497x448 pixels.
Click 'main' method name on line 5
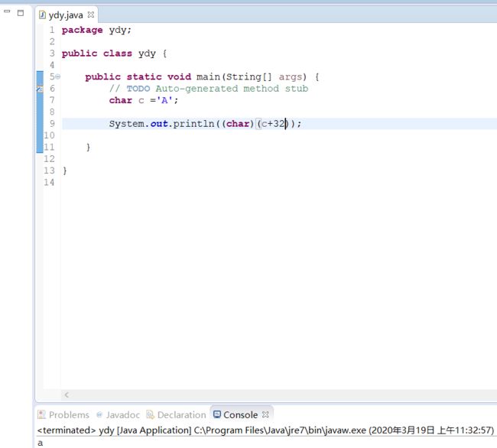point(208,76)
